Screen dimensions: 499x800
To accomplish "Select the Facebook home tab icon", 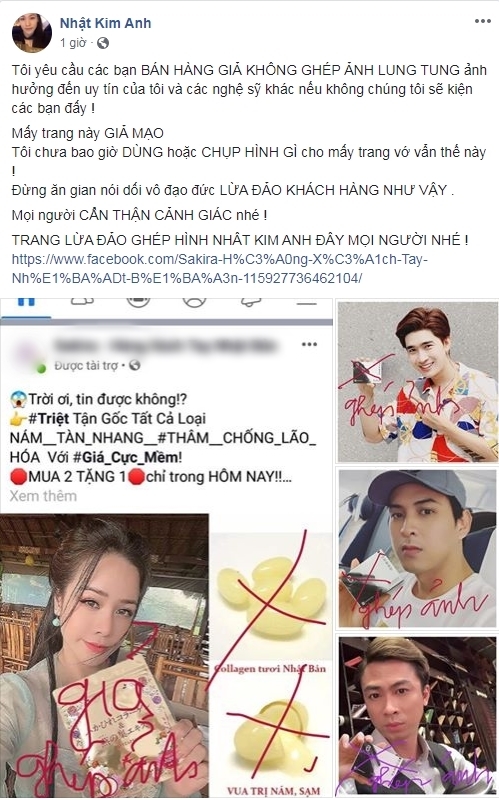I will tap(26, 302).
